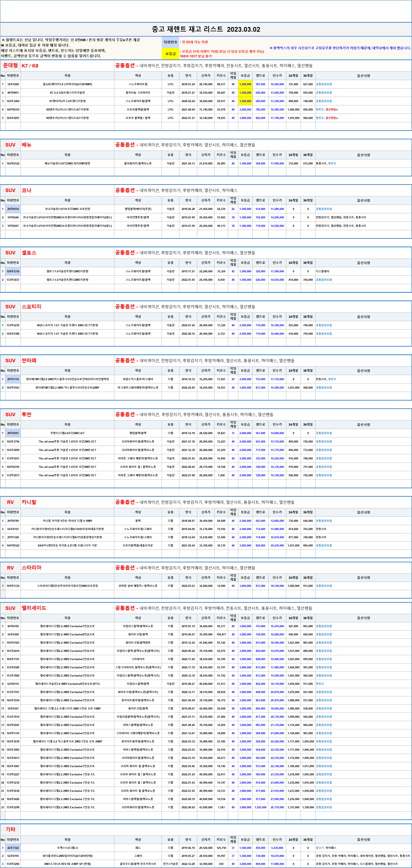The height and width of the screenshot is (868, 412).
Task: Click color cell '와일드익스플로러/그레이'
Action: (138, 379)
